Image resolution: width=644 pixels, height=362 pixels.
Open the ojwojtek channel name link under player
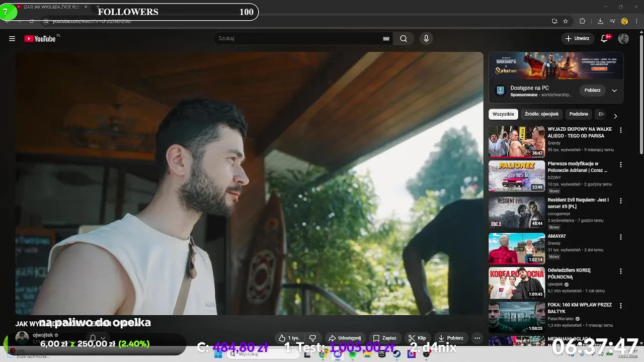click(x=43, y=335)
